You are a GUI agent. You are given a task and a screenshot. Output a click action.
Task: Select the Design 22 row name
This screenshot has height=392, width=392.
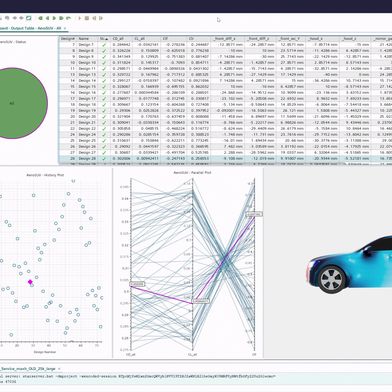coord(87,129)
